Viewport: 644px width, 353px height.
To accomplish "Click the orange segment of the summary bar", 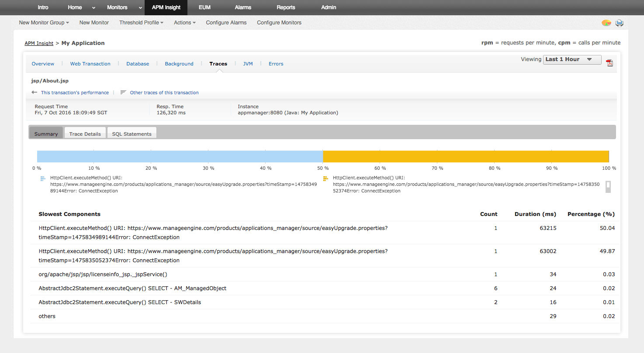I will 466,157.
